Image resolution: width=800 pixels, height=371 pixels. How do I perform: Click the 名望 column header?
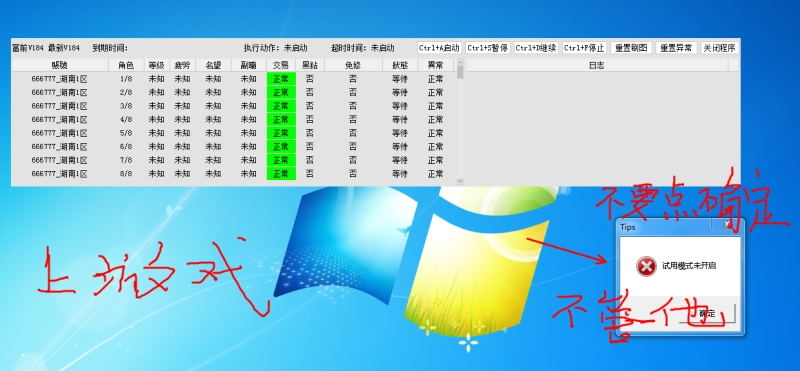(213, 65)
